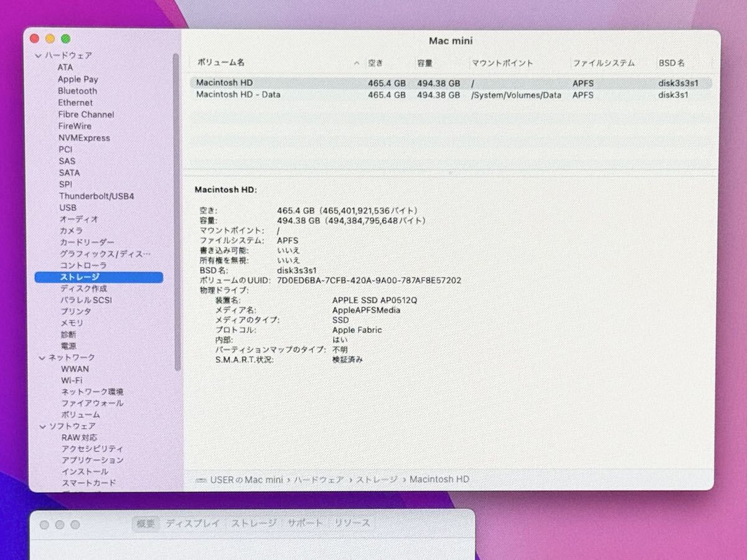Screen dimensions: 747x560
Task: Select 電源 in the sidebar
Action: pyautogui.click(x=68, y=346)
